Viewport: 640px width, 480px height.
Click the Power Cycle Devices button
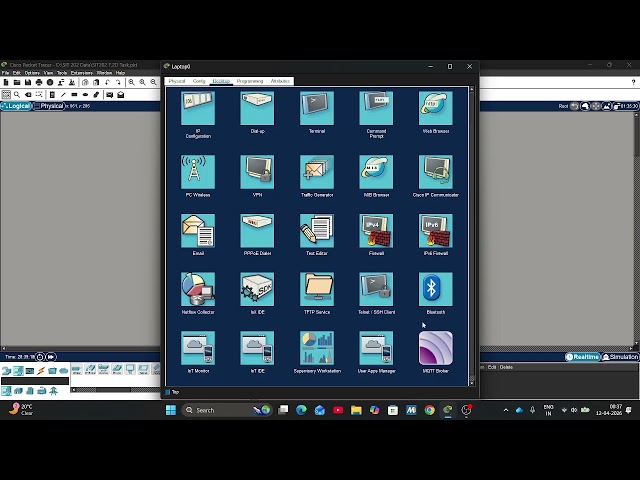[40, 357]
